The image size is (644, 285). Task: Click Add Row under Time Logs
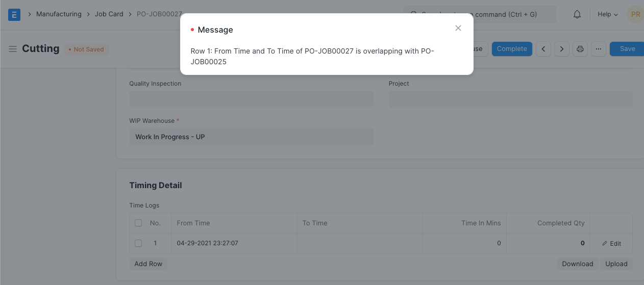coord(148,264)
